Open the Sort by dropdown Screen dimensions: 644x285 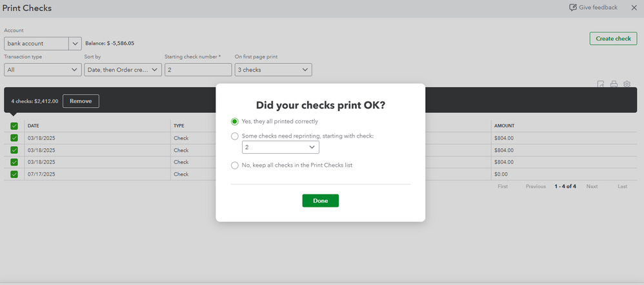point(123,70)
